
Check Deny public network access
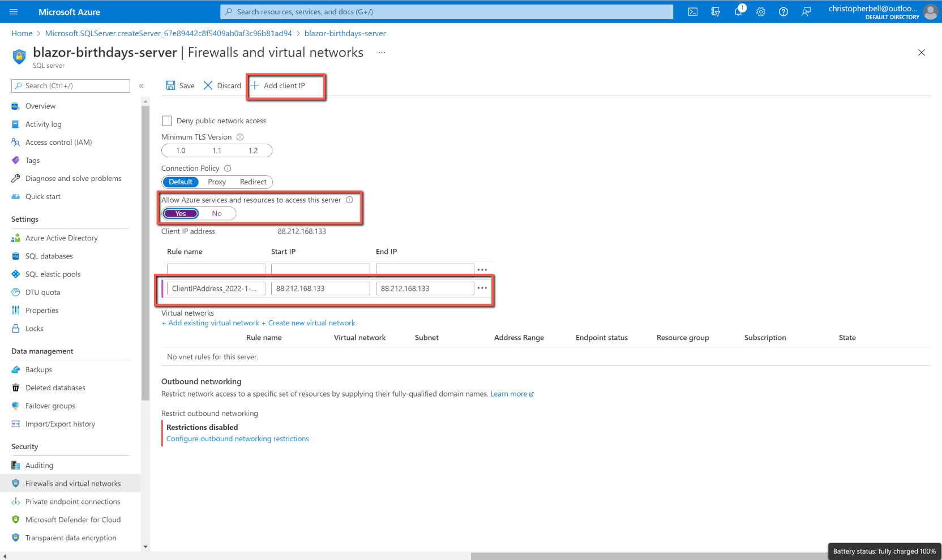click(166, 120)
